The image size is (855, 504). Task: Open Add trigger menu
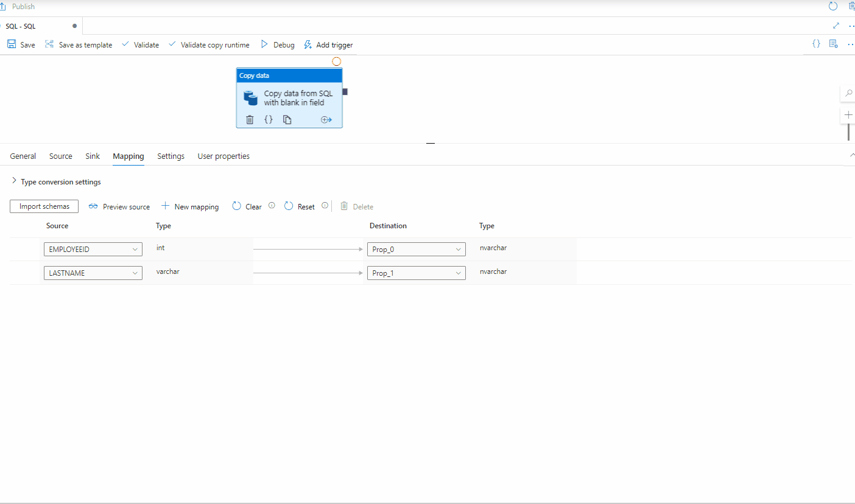(x=328, y=44)
